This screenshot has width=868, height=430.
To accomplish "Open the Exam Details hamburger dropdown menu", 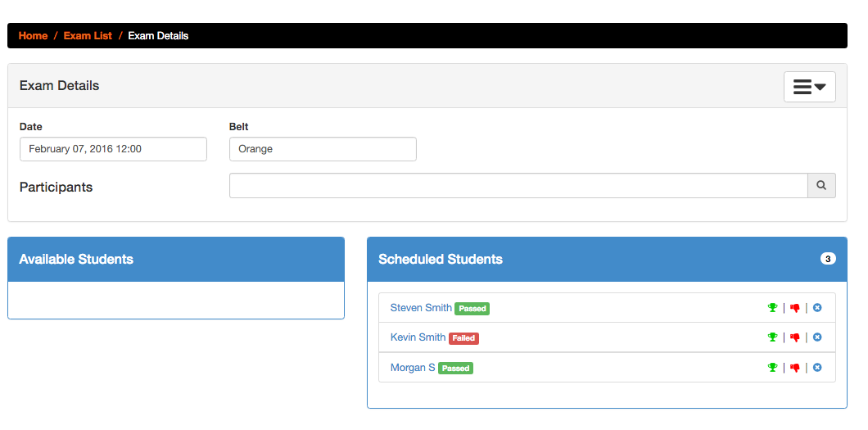I will pos(809,87).
